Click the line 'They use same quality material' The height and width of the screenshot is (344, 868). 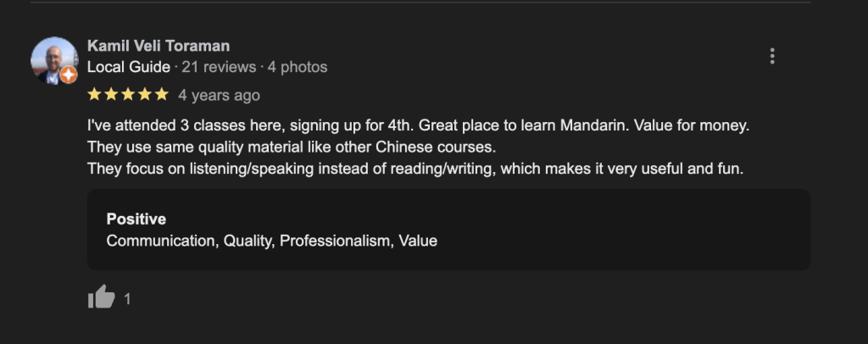(x=291, y=147)
